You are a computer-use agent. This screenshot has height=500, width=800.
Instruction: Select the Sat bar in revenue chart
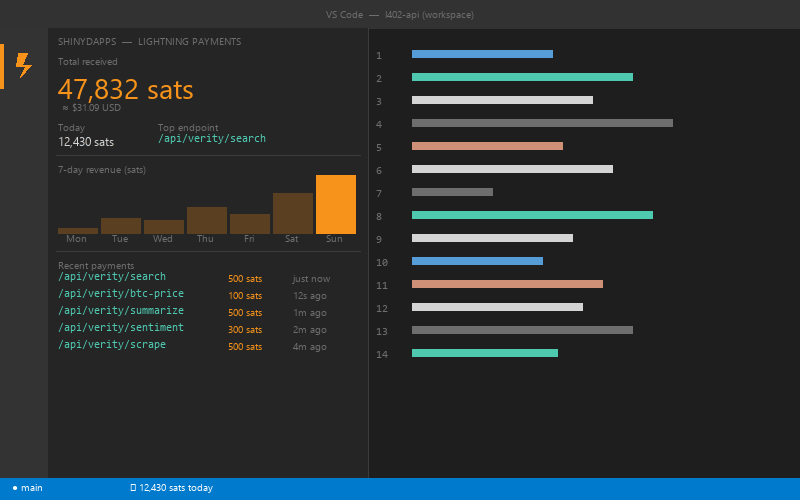[x=293, y=213]
